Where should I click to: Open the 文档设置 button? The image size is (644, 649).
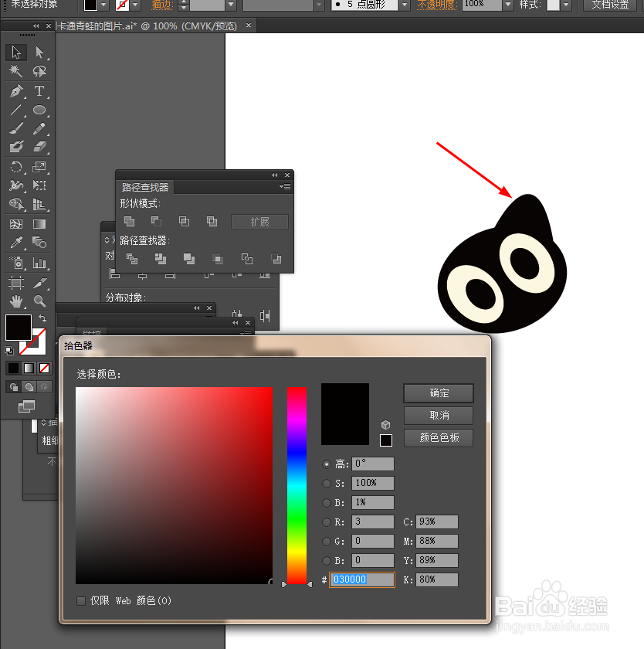610,5
